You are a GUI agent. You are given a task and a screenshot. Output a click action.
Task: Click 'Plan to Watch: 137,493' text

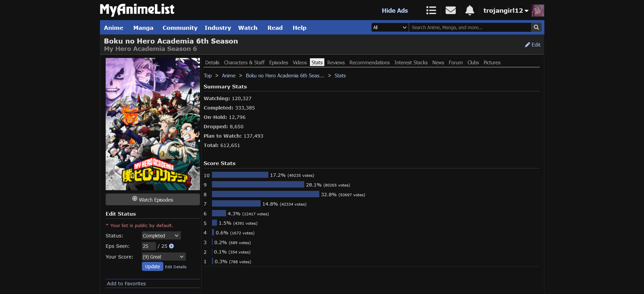coord(233,136)
